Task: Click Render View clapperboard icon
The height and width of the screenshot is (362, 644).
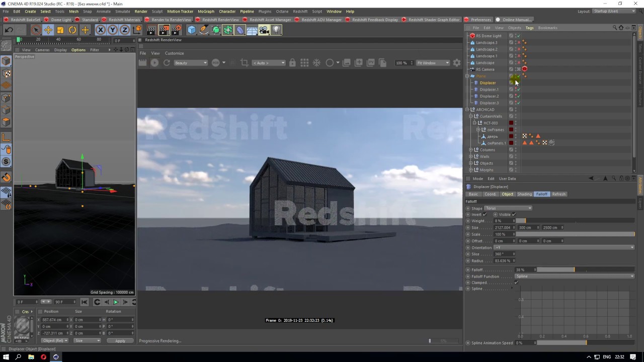Action: (151, 30)
